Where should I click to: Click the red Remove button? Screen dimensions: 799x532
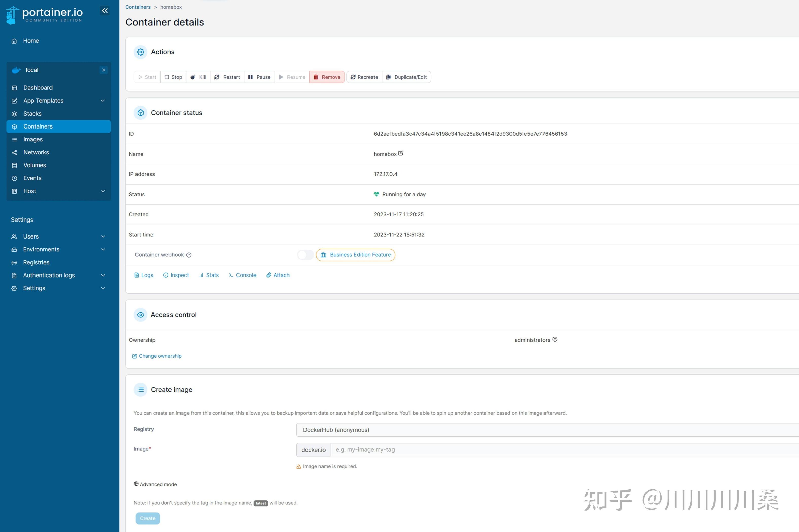(327, 77)
